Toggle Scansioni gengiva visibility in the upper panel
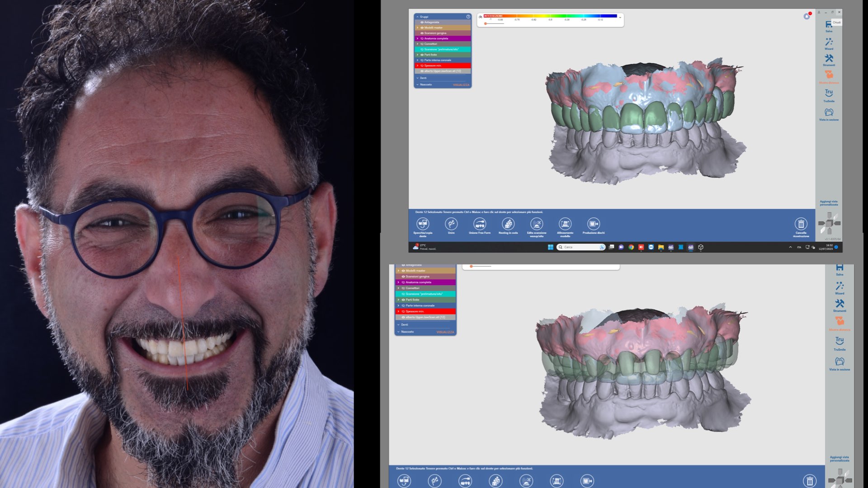 pos(422,33)
